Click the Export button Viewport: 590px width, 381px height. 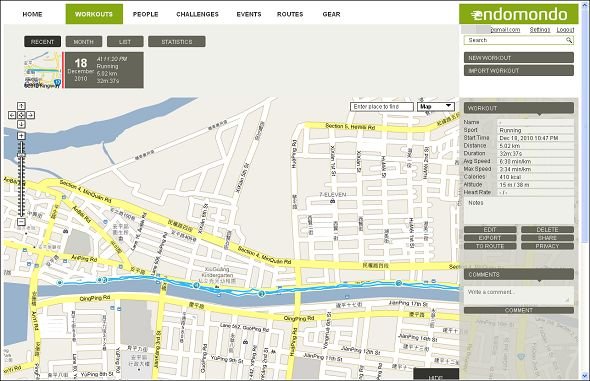click(490, 238)
